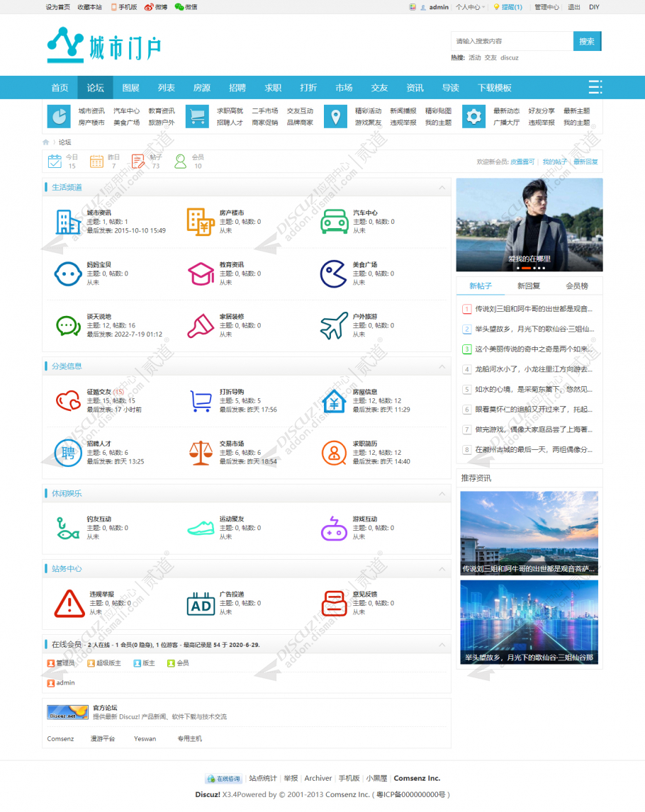The image size is (645, 812).
Task: Open the 妈妈宝贝 baby face icon
Action: (x=68, y=274)
